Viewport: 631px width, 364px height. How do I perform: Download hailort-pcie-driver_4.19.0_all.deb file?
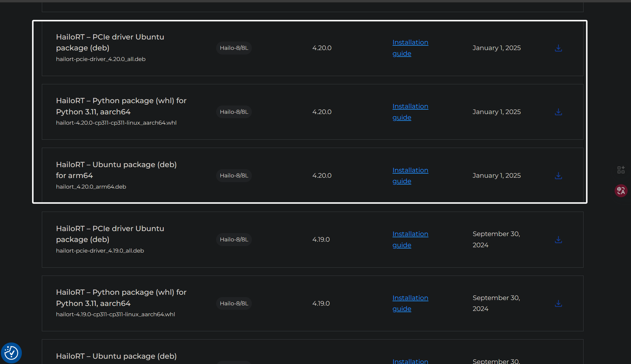[x=558, y=240]
